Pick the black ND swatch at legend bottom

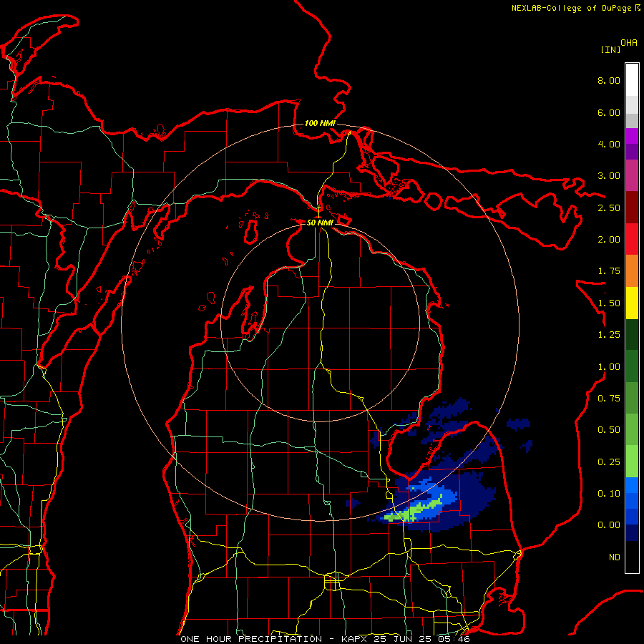pyautogui.click(x=632, y=557)
